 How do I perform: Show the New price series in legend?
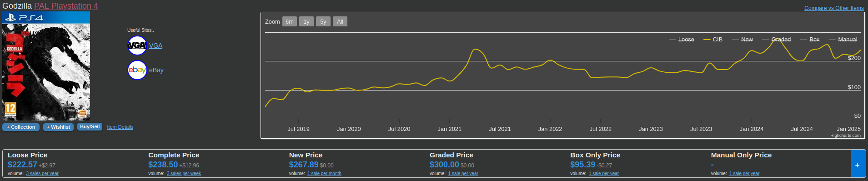point(743,40)
